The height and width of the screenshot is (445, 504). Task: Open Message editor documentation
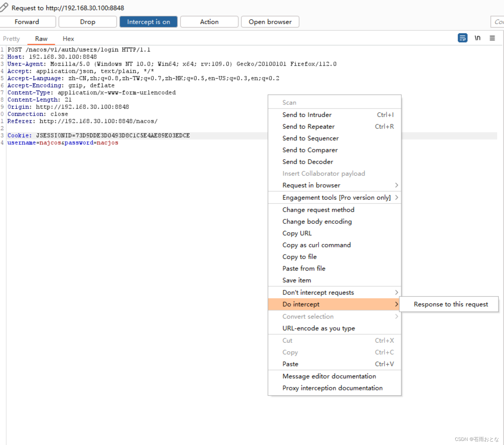pyautogui.click(x=335, y=376)
